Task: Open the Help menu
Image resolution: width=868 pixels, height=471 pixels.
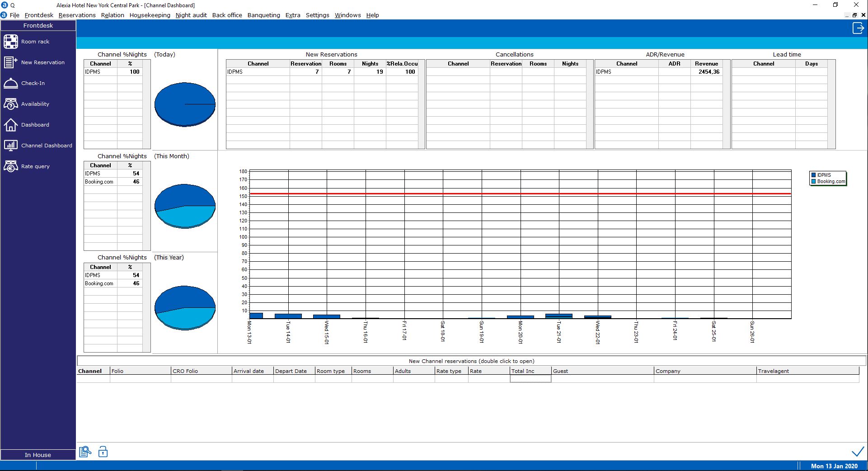Action: 372,15
